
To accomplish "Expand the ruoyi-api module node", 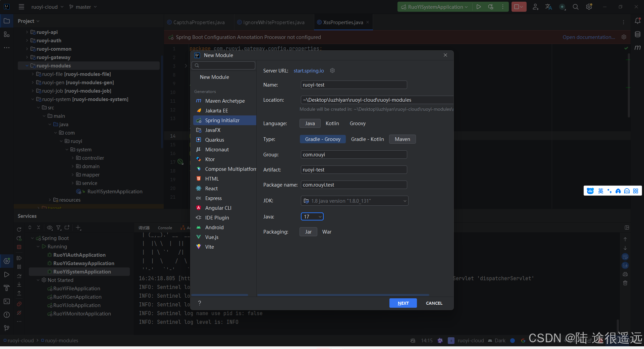I will pyautogui.click(x=27, y=32).
